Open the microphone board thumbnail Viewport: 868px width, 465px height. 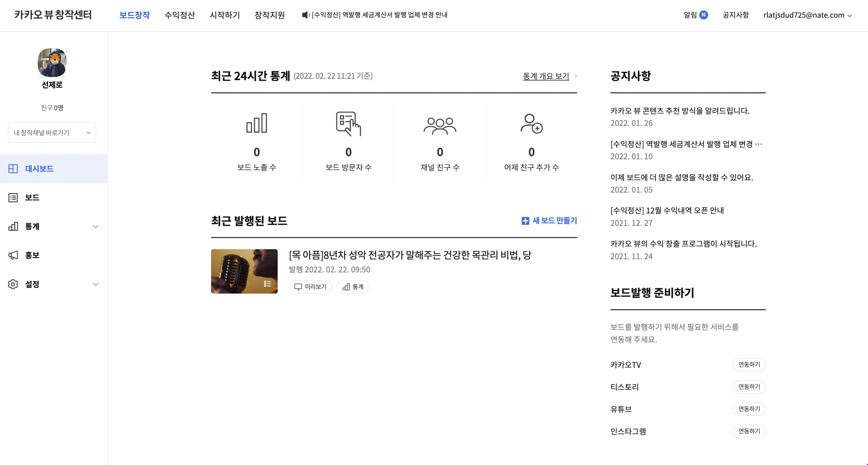(244, 271)
